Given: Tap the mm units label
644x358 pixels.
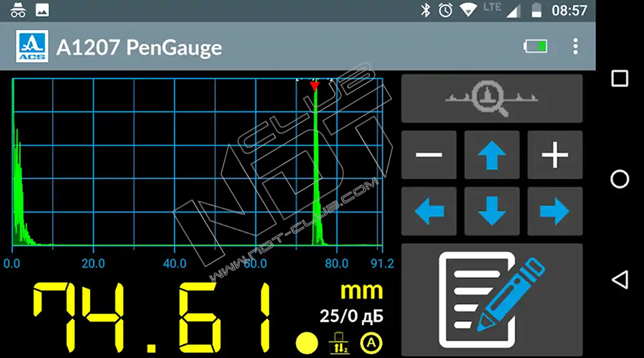Looking at the screenshot, I should pyautogui.click(x=362, y=291).
